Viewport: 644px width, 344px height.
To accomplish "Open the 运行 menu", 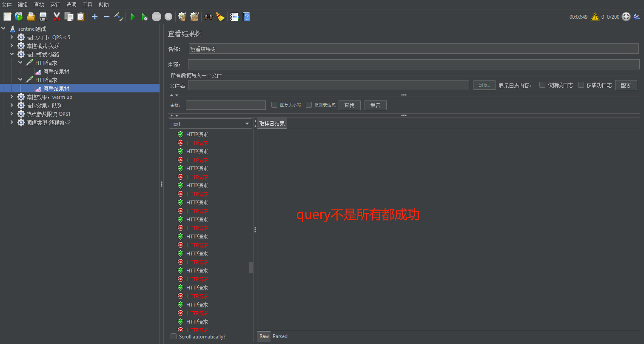I will pos(55,5).
